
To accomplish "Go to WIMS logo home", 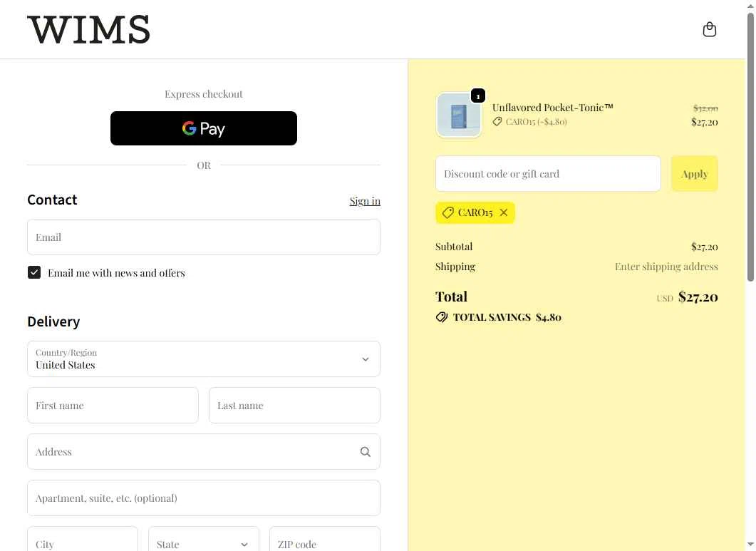I will click(89, 29).
